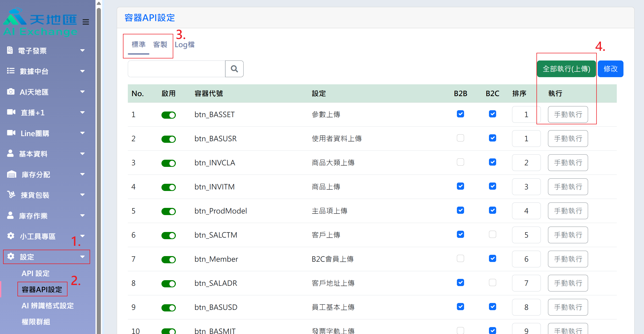Click the 電子發票 document icon

click(x=10, y=50)
